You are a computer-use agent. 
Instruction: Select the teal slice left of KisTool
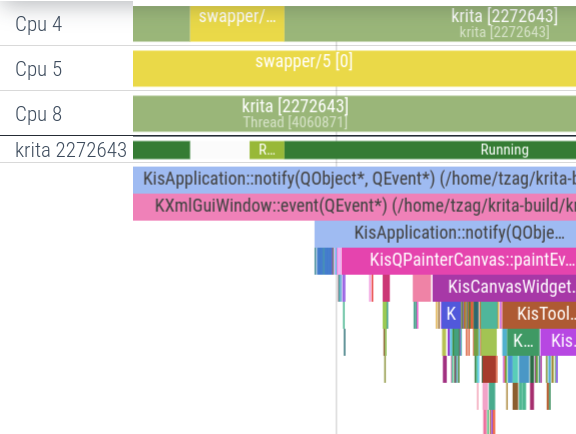pos(489,315)
